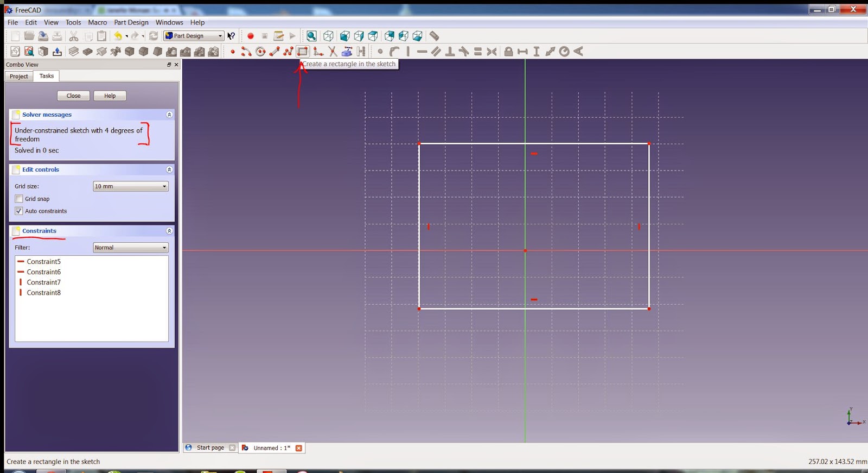Apply the Symmetric constraint
The image size is (868, 473).
(x=492, y=52)
